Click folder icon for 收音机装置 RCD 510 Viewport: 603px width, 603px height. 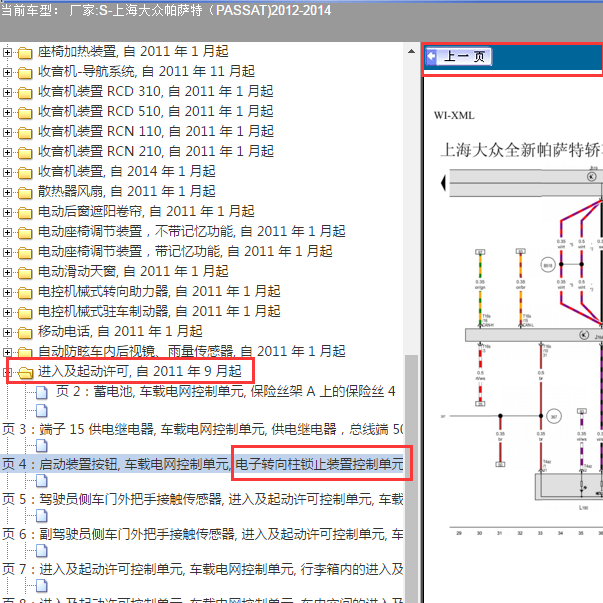[x=25, y=113]
